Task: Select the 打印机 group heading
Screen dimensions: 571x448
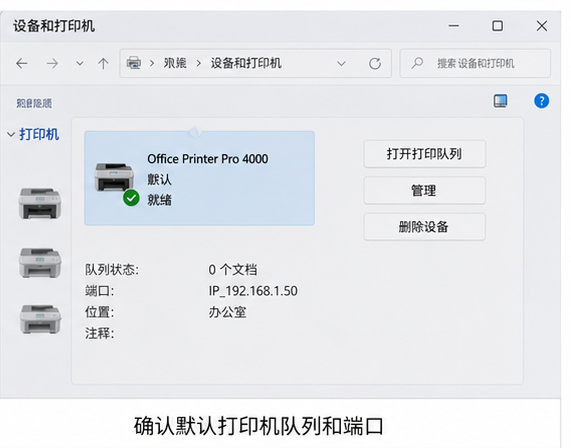Action: (x=39, y=134)
